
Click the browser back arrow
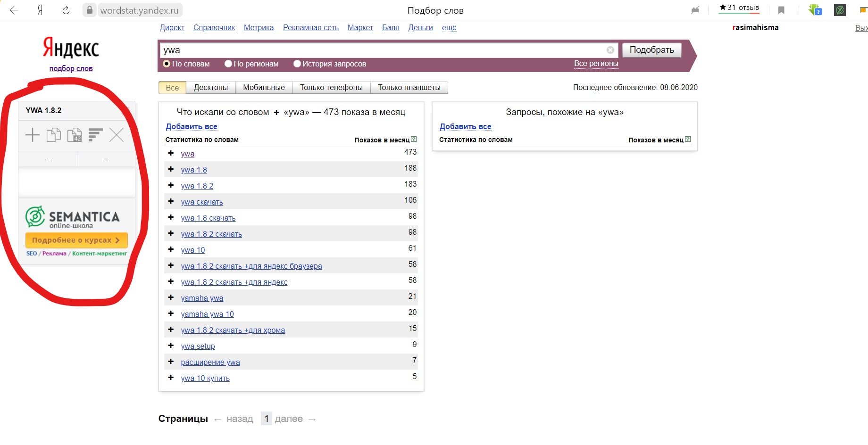point(14,10)
